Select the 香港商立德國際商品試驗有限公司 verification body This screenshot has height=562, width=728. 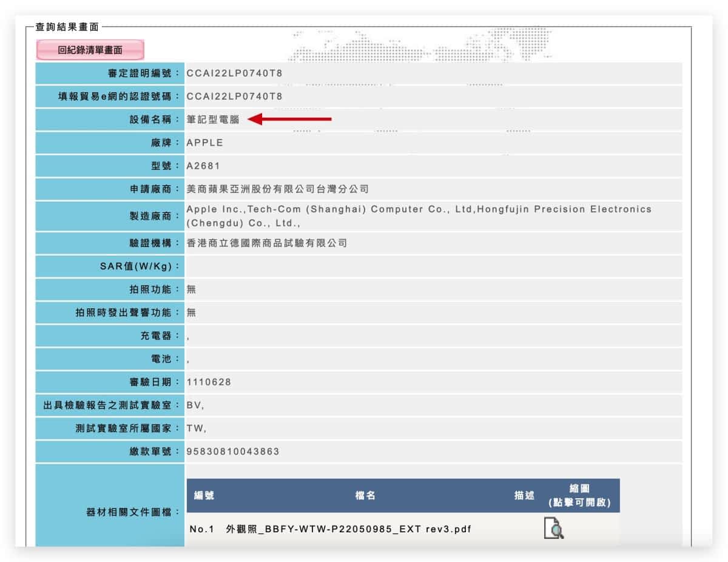pyautogui.click(x=266, y=243)
